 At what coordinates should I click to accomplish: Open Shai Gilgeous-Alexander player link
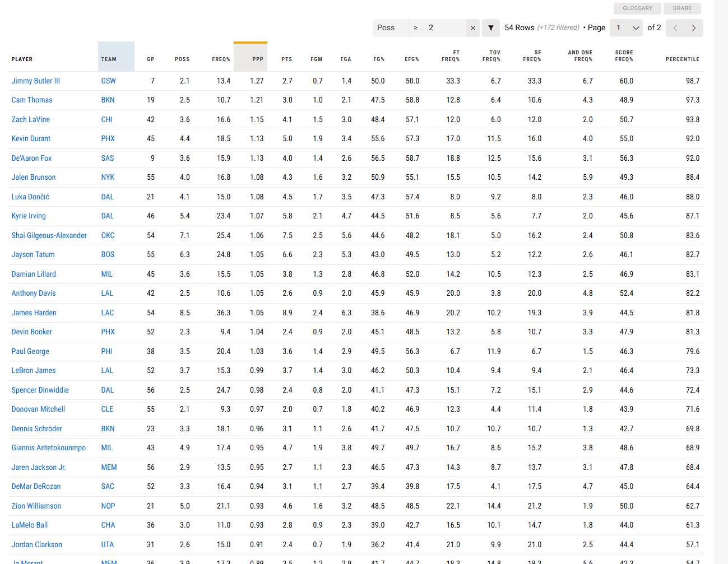(49, 236)
